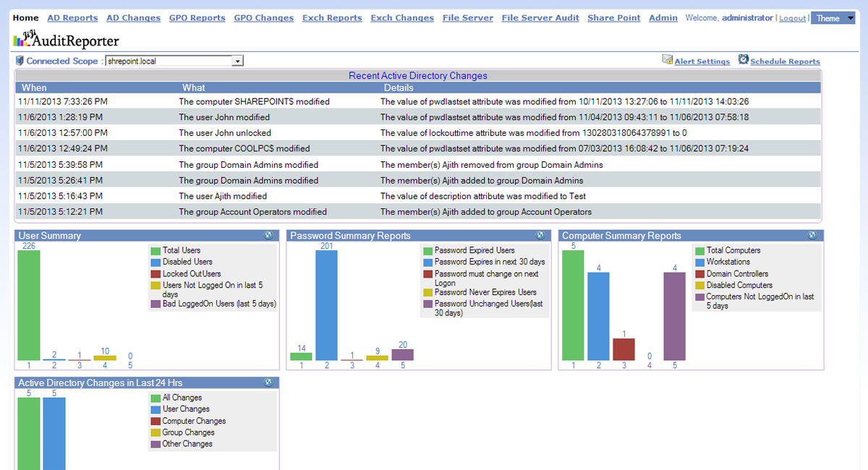Screen dimensions: 868x470
Task: Click the Alert Settings envelope icon
Action: 668,60
